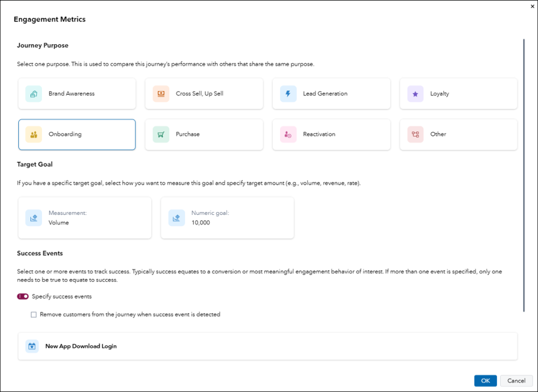Check Remove customers from the journey checkbox
Image resolution: width=538 pixels, height=392 pixels.
pos(34,314)
